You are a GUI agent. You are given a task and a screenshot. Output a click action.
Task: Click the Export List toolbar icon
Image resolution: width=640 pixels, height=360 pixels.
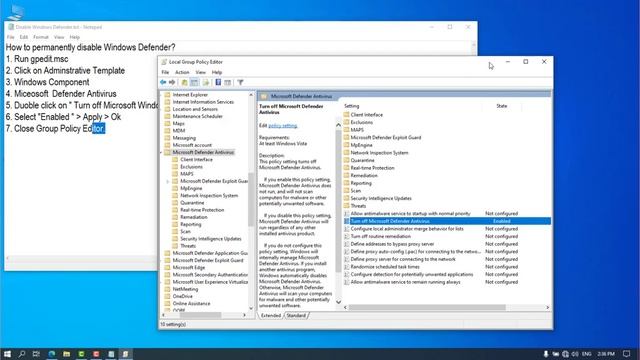tap(205, 82)
